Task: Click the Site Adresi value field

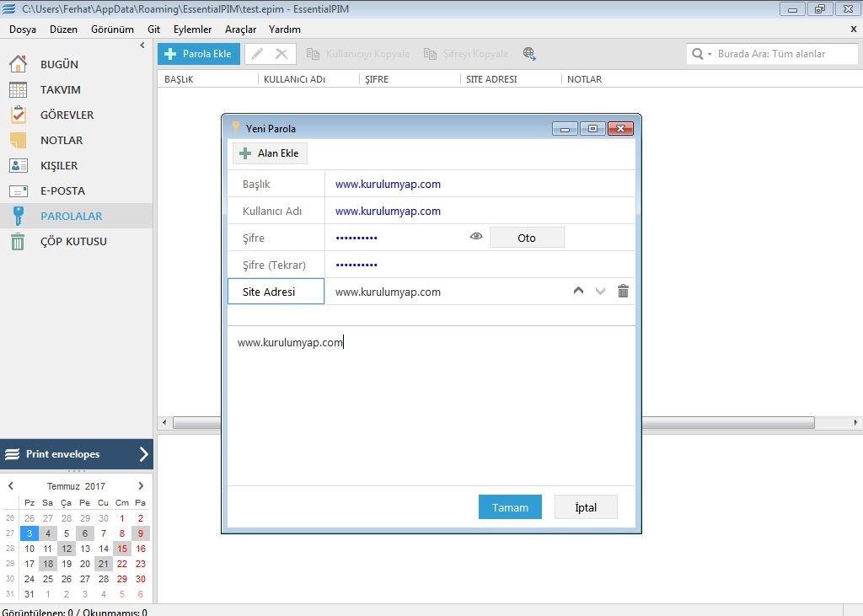Action: pyautogui.click(x=448, y=292)
